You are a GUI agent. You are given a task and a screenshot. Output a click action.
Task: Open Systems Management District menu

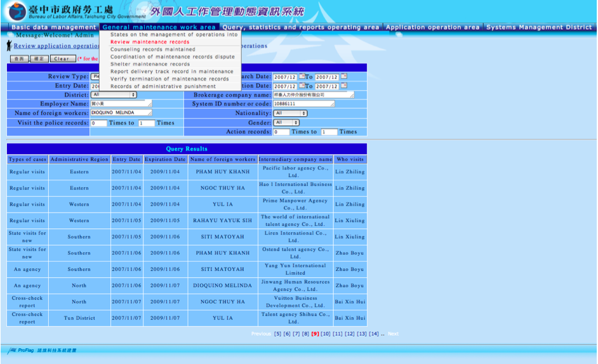pyautogui.click(x=538, y=27)
